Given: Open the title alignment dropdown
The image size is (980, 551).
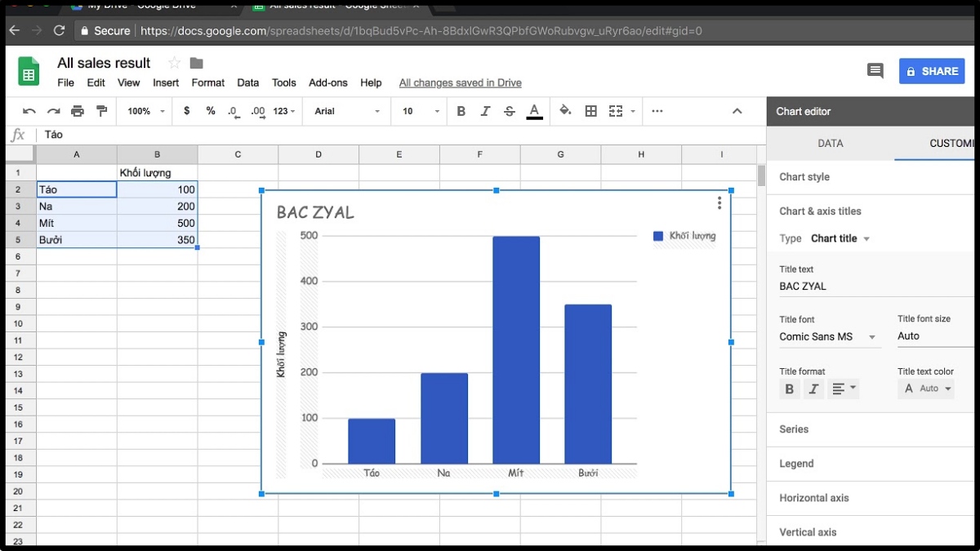Looking at the screenshot, I should [x=844, y=389].
